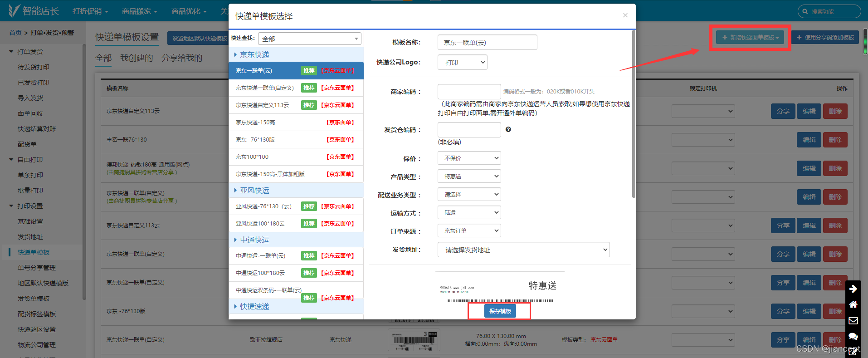Switch to the 分享给我的 tab
The width and height of the screenshot is (868, 358).
(x=182, y=58)
